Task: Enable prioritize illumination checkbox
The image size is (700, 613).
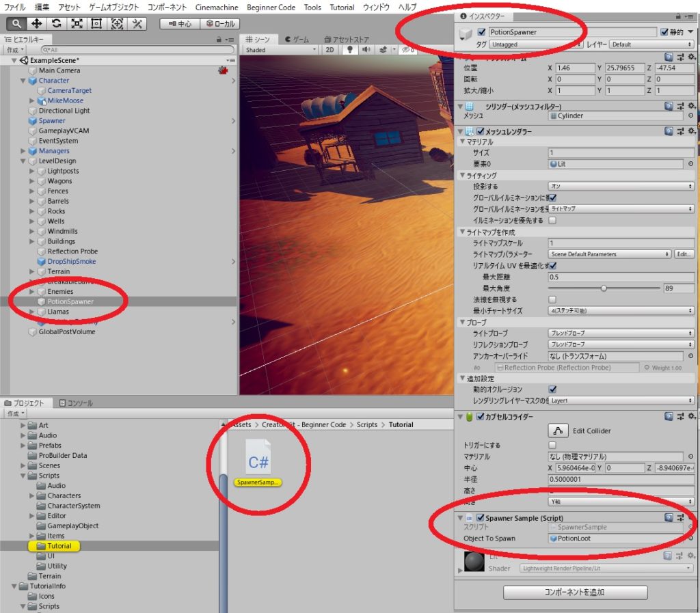Action: click(552, 221)
